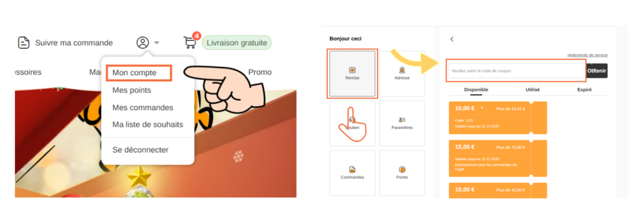Open the Remise coupon tile
This screenshot has height=206, width=644.
[x=352, y=73]
